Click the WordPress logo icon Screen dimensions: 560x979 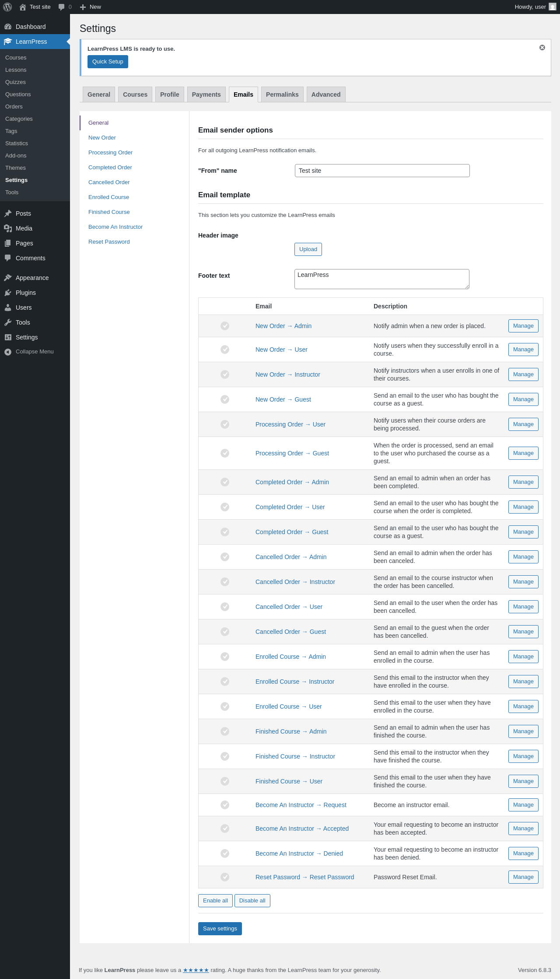point(7,7)
